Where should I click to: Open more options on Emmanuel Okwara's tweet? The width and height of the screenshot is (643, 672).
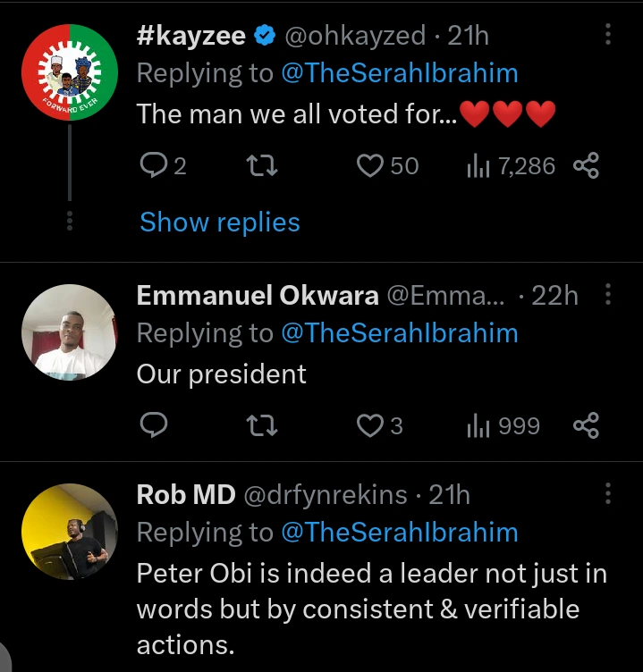608,295
